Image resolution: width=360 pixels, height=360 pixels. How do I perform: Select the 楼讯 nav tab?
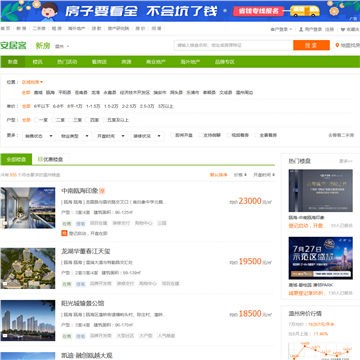[37, 62]
